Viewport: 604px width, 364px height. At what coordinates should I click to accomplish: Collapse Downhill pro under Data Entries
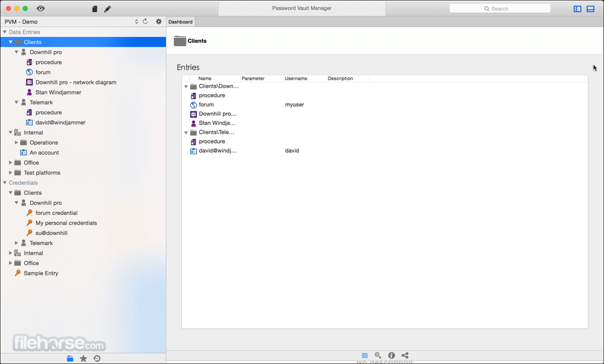tap(16, 52)
